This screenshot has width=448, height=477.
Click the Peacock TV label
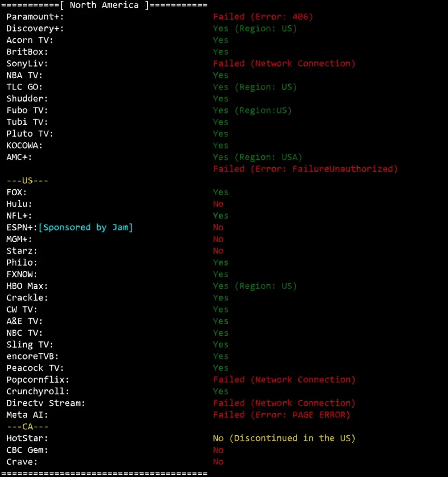pos(35,368)
